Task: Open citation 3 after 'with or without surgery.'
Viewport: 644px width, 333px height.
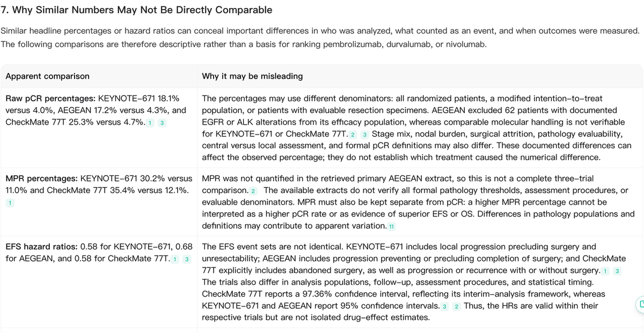Action: point(618,271)
